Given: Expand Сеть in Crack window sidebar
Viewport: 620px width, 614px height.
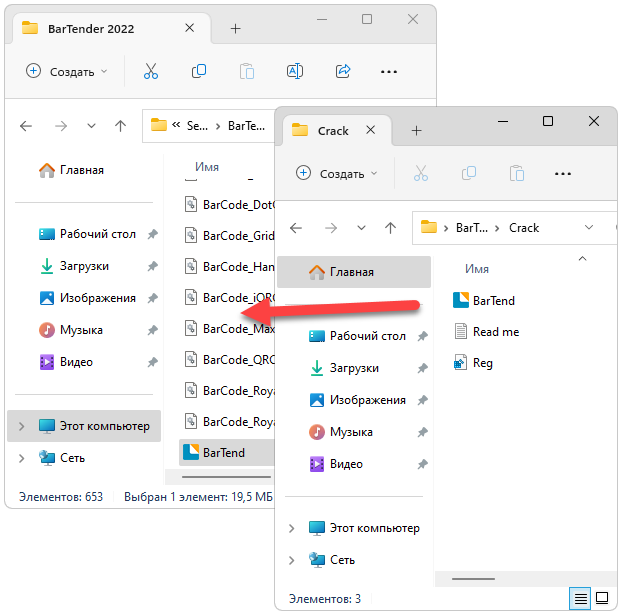Looking at the screenshot, I should [x=291, y=560].
